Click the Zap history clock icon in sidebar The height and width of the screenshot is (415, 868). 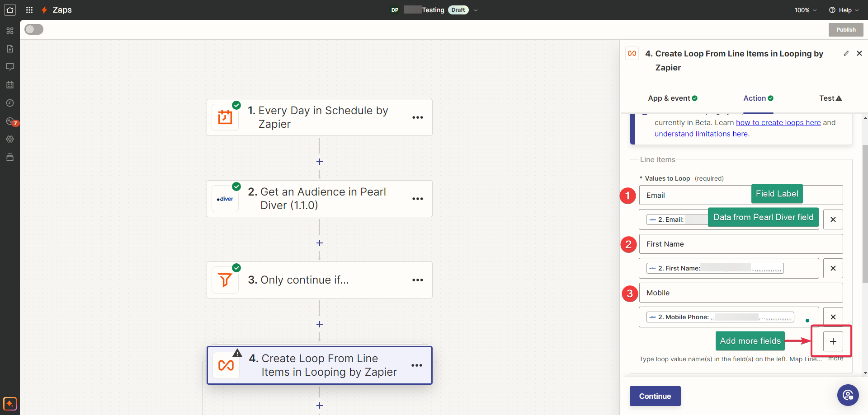10,103
